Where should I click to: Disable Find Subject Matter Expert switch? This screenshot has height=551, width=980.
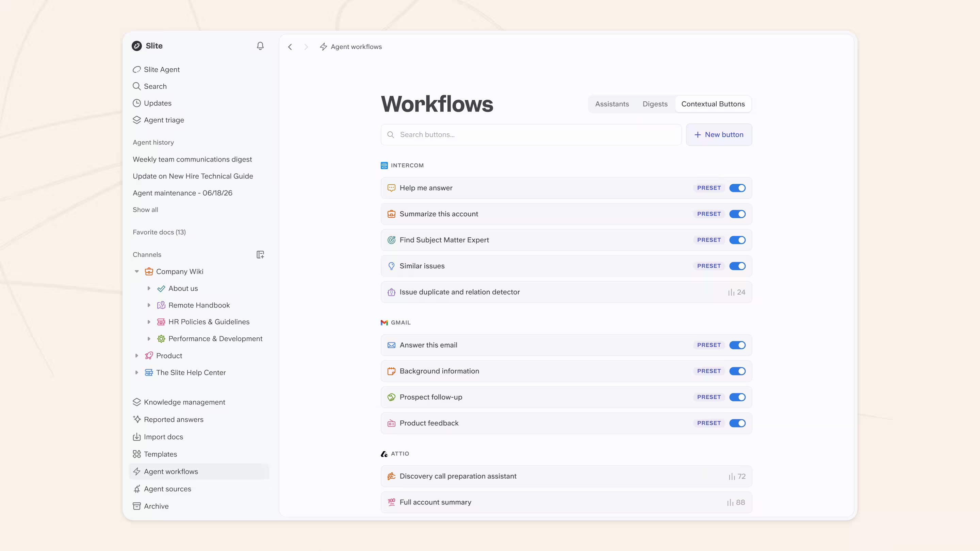(x=737, y=240)
